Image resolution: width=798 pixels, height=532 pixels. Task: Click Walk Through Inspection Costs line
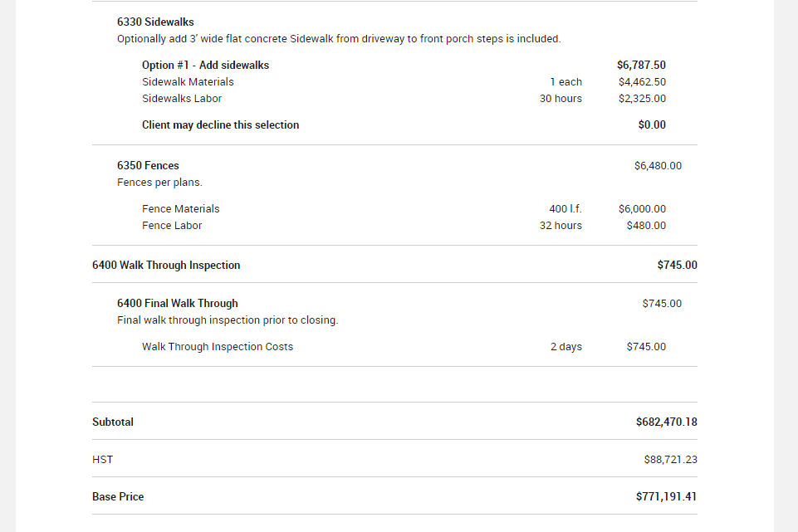click(x=218, y=347)
